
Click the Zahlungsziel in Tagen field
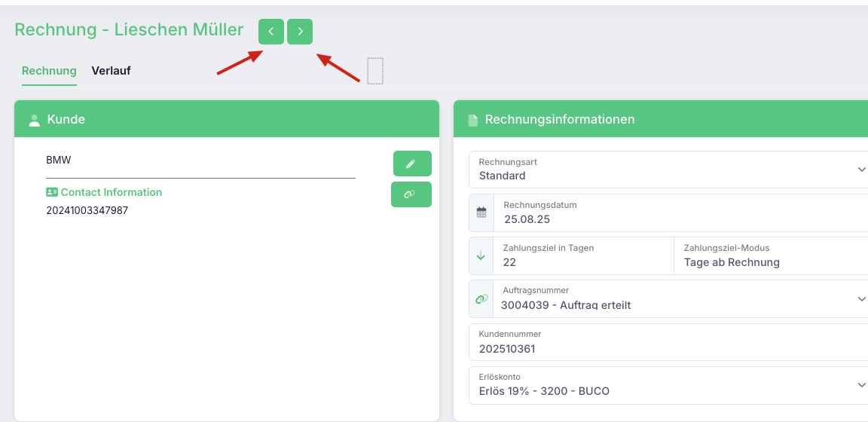click(583, 256)
